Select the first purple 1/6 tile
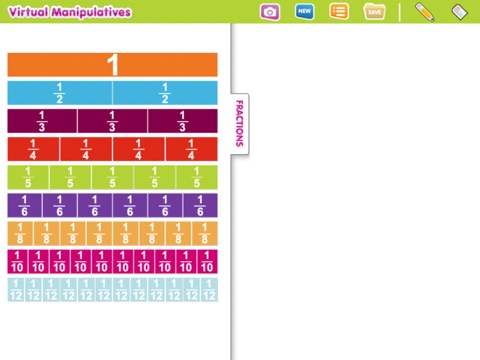The width and height of the screenshot is (480, 360). (x=25, y=205)
